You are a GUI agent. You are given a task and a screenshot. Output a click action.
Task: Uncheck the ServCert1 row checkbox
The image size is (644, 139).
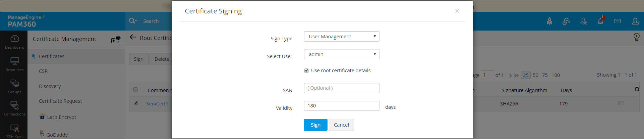(136, 103)
